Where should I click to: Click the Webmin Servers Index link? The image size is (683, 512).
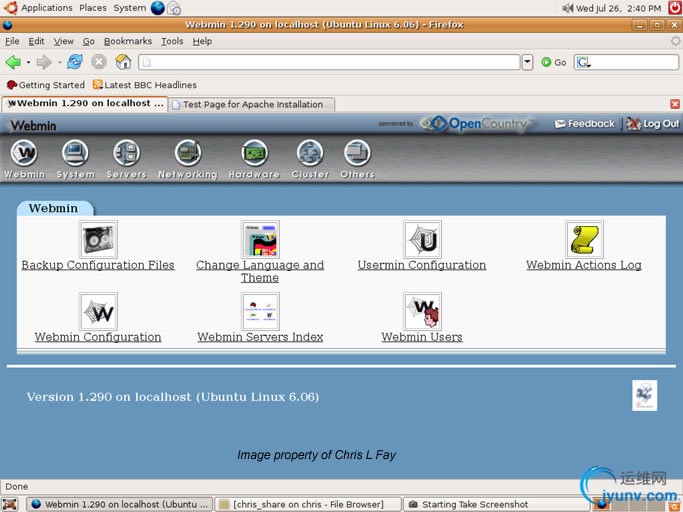click(260, 337)
